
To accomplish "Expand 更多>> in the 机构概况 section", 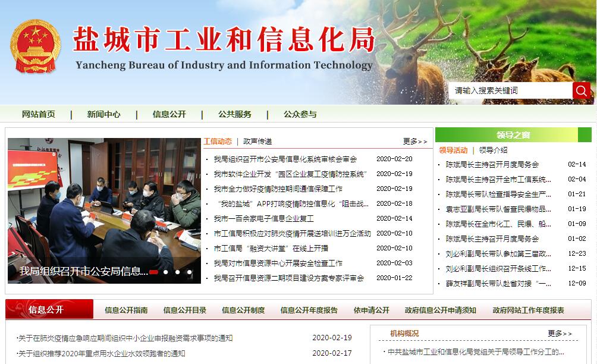I will click(x=560, y=334).
